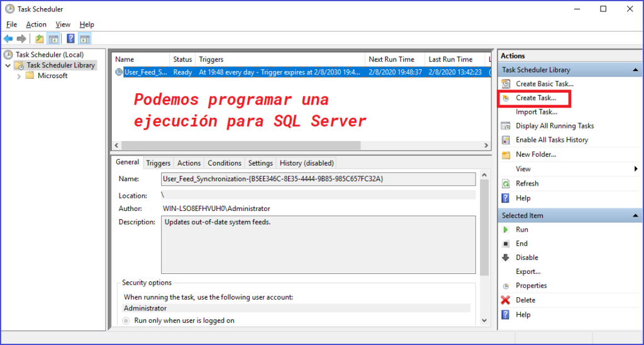Screen dimensions: 644x345
Task: Click the Properties clock icon
Action: tap(506, 286)
